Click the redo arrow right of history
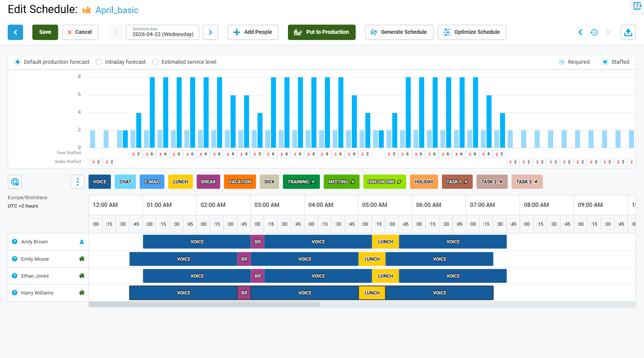 (x=608, y=32)
